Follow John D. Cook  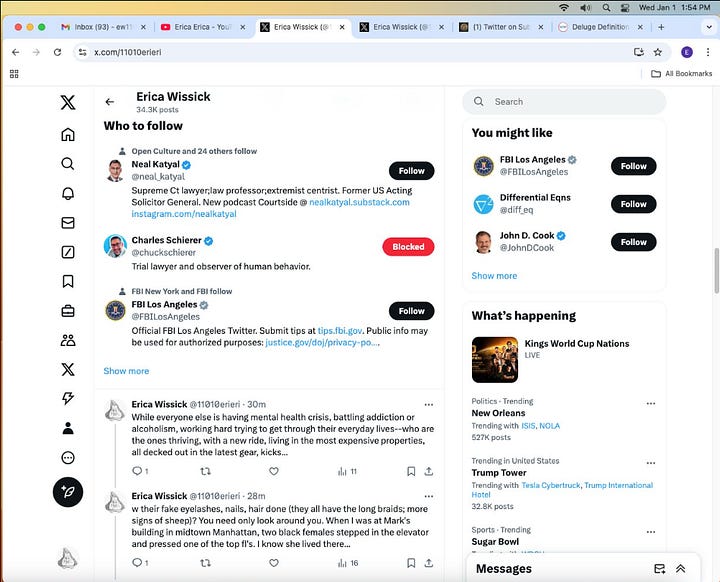[633, 242]
